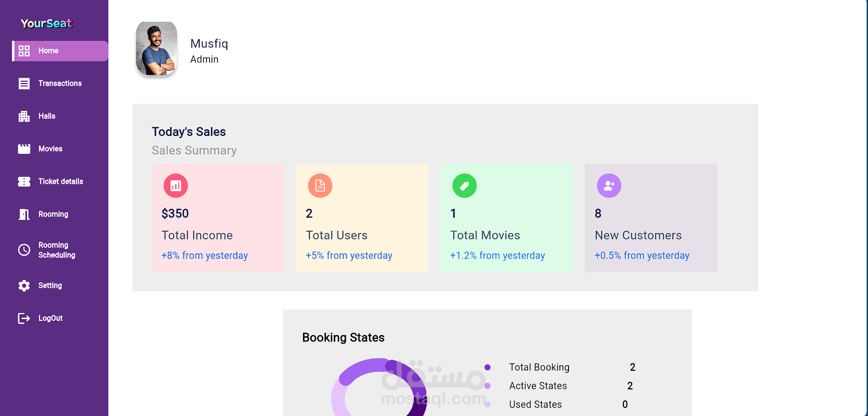Click the Setting gear icon
This screenshot has width=868, height=416.
24,286
